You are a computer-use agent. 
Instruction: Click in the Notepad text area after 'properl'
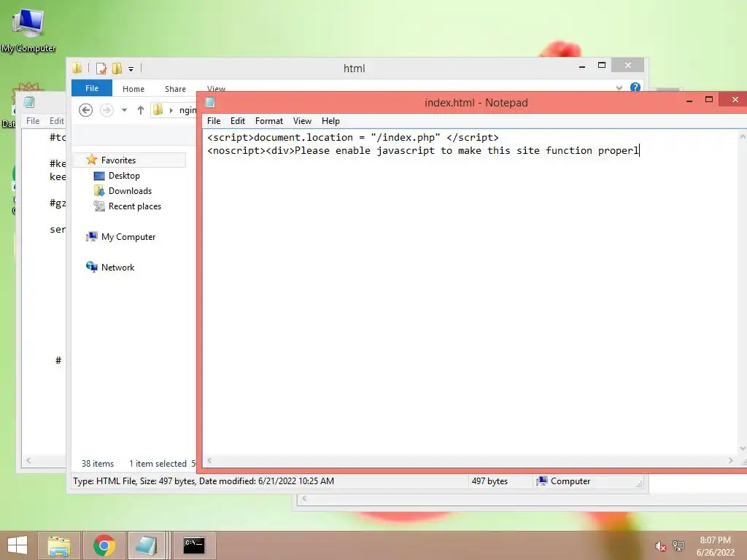coord(639,150)
